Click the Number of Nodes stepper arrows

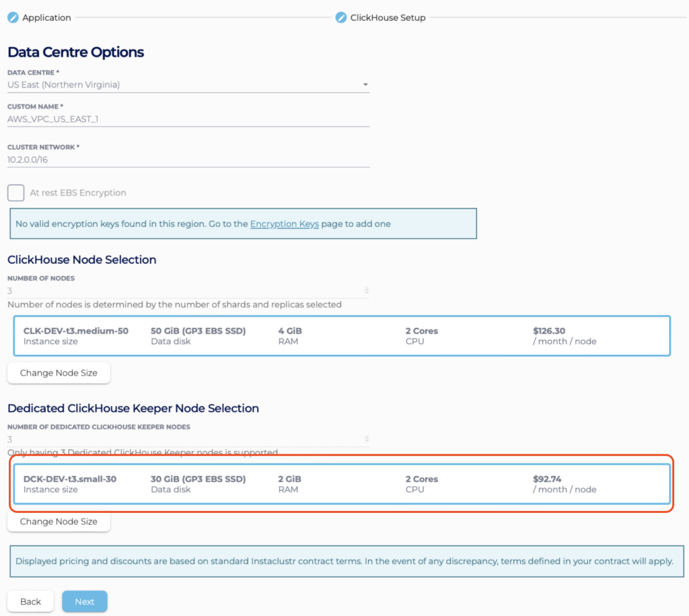coord(366,291)
